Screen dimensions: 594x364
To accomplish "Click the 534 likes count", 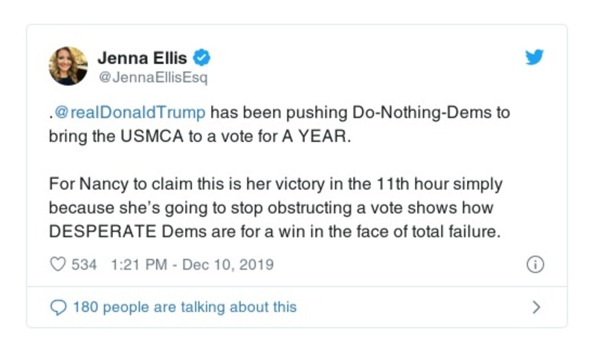I will (84, 264).
